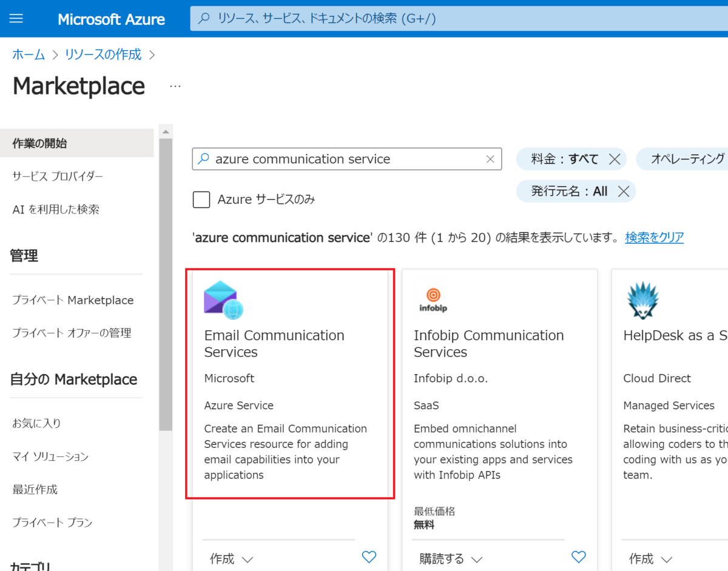Click the Microsoft Azure logo
The height and width of the screenshot is (571, 728).
coord(111,19)
